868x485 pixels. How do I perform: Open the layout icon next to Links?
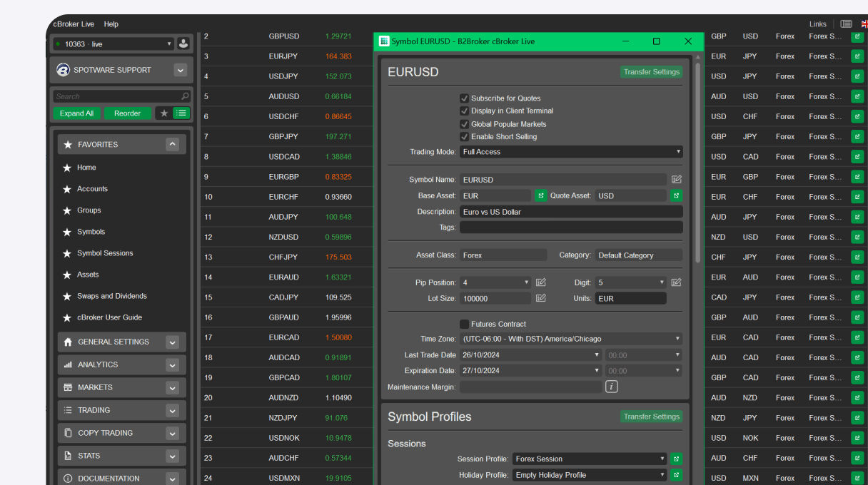pyautogui.click(x=846, y=24)
